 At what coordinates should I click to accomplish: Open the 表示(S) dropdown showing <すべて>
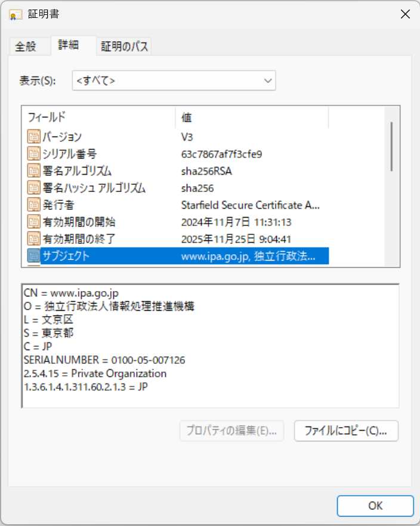[x=174, y=81]
